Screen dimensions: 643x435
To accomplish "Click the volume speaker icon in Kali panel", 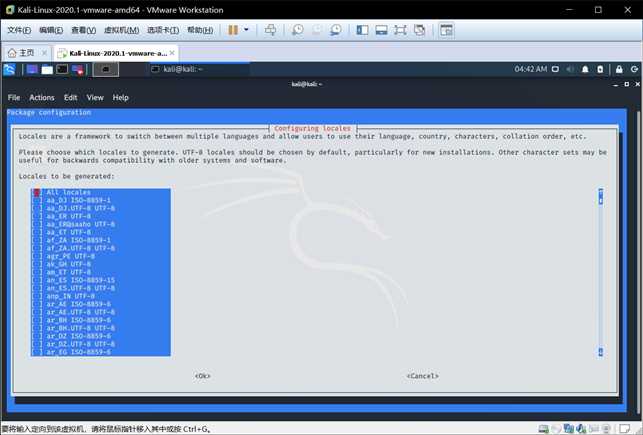I will (570, 69).
